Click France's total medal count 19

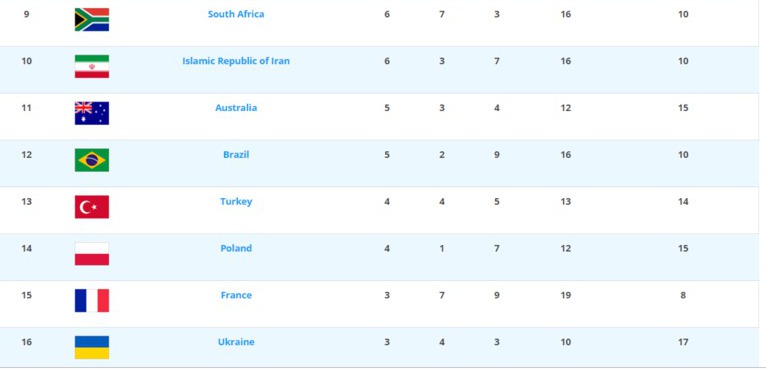(566, 295)
